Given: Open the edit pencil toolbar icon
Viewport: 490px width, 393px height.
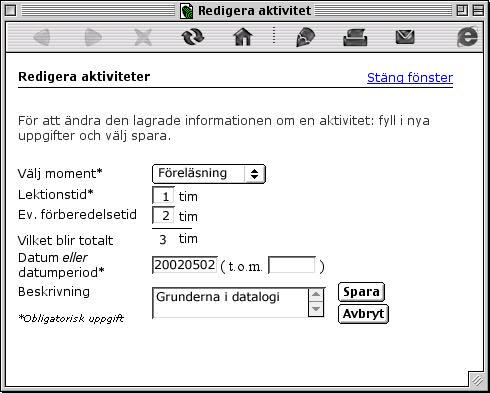Looking at the screenshot, I should click(305, 37).
